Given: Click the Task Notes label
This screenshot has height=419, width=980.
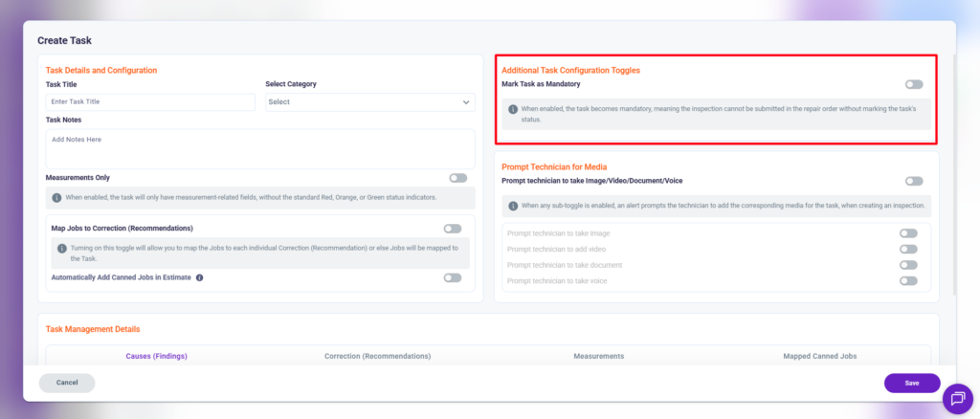Looking at the screenshot, I should pyautogui.click(x=64, y=120).
